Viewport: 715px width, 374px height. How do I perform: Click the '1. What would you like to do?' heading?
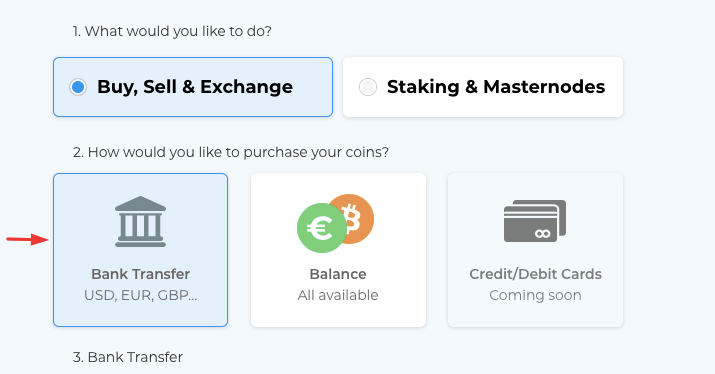coord(172,31)
